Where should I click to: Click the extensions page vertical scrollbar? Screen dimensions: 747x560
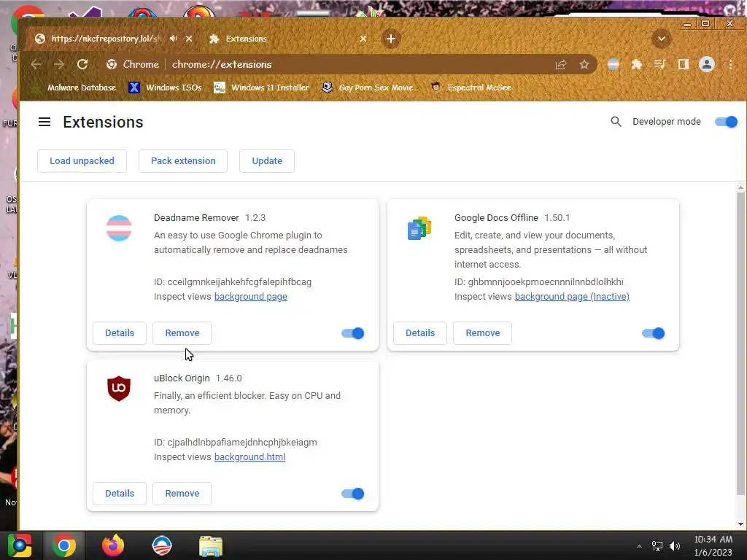[x=740, y=343]
